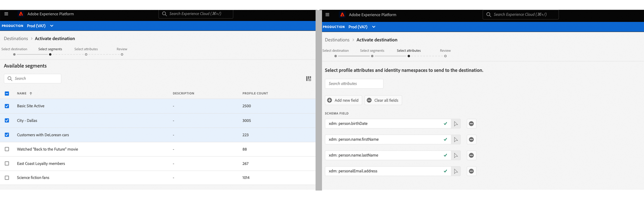Uncheck the Basic Site Active segment
Image resolution: width=644 pixels, height=201 pixels.
point(7,106)
